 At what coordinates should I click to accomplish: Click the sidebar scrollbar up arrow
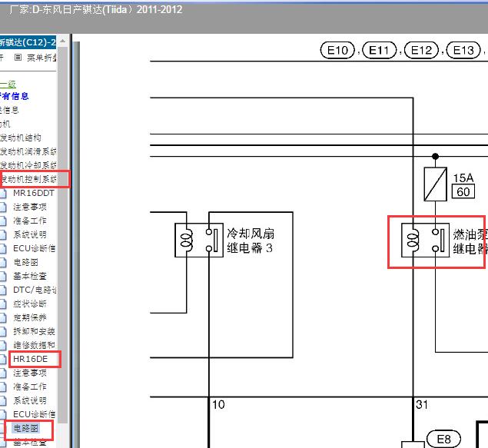[62, 41]
